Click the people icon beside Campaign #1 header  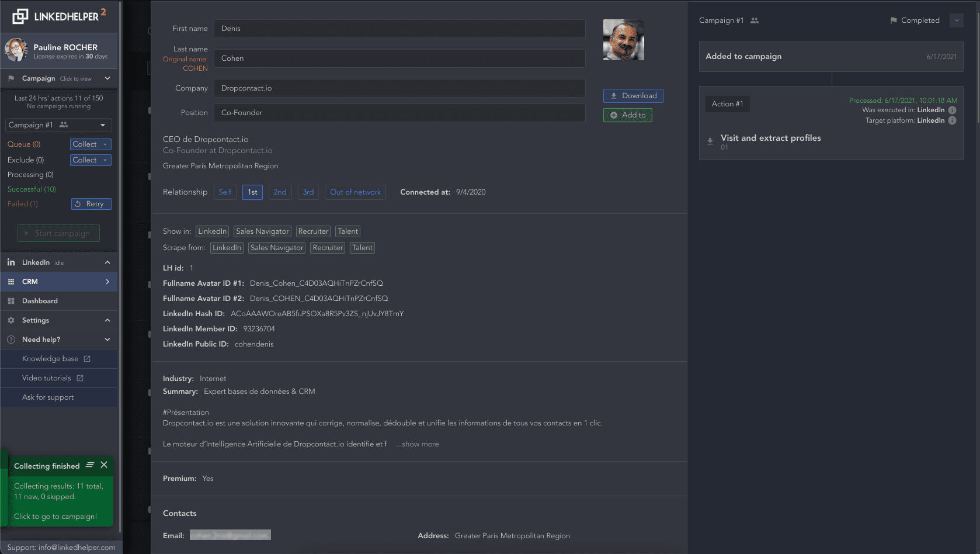755,20
